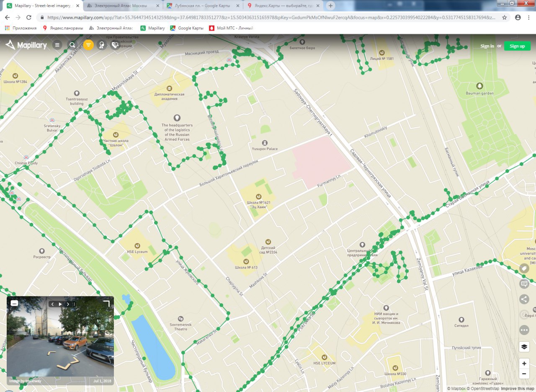Screen dimensions: 536x392
Task: Click the Школа № 613 marker
Action: (246, 261)
